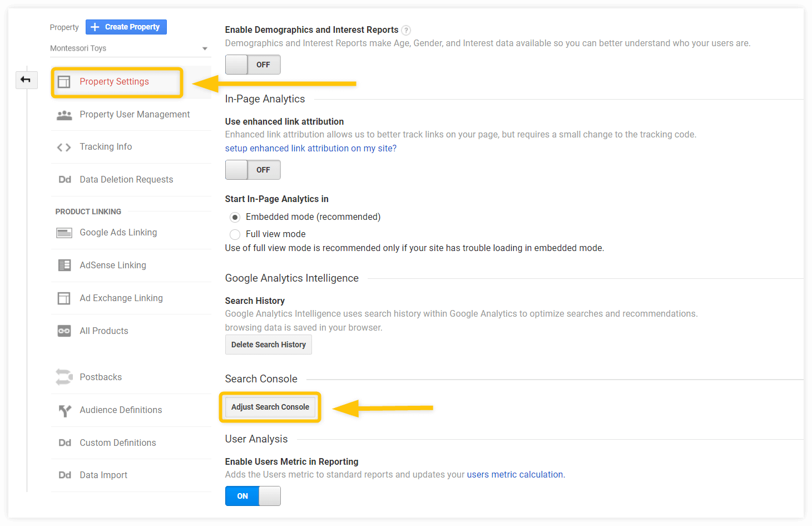Viewport: 812px width, 526px height.
Task: Click the Postbacks arrows icon
Action: pos(64,377)
